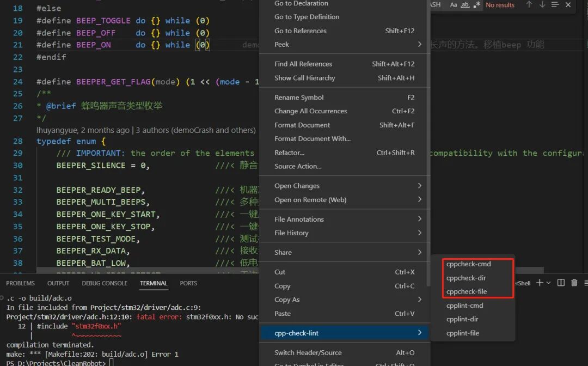
Task: Toggle match case (Aa) in search
Action: pyautogui.click(x=454, y=5)
